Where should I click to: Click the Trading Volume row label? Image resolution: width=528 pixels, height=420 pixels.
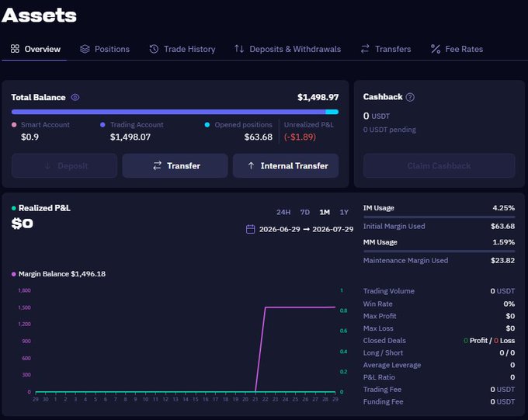pos(388,291)
